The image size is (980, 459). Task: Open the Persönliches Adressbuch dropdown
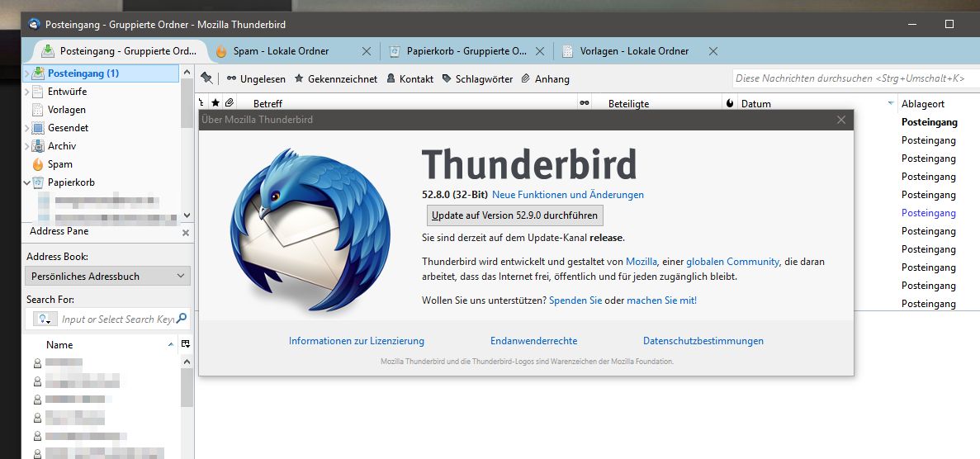(108, 276)
